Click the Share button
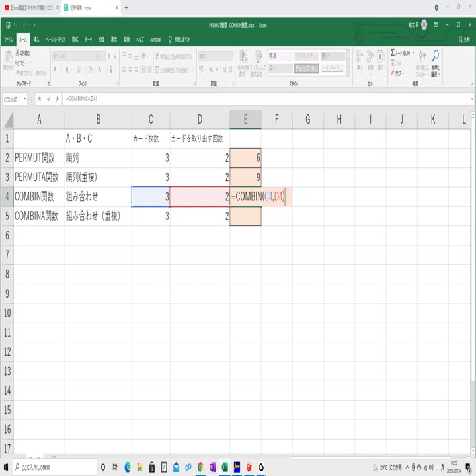 (465, 40)
